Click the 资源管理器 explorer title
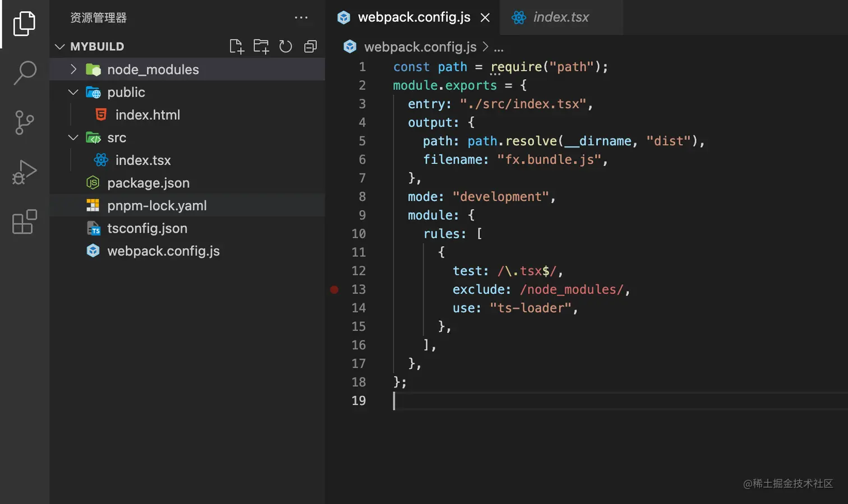848x504 pixels. pyautogui.click(x=98, y=18)
